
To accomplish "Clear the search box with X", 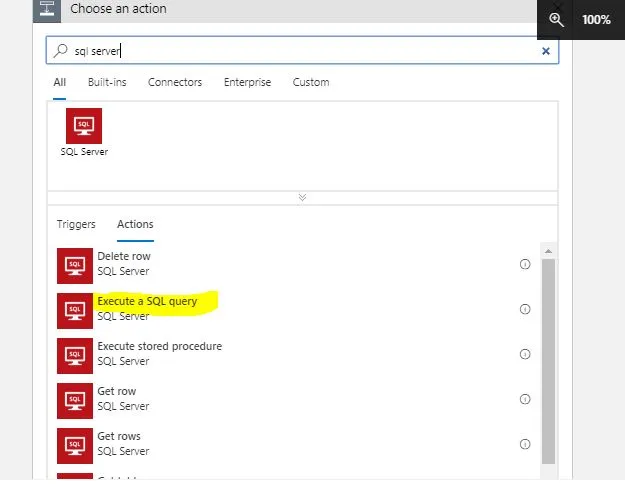I will [x=546, y=51].
